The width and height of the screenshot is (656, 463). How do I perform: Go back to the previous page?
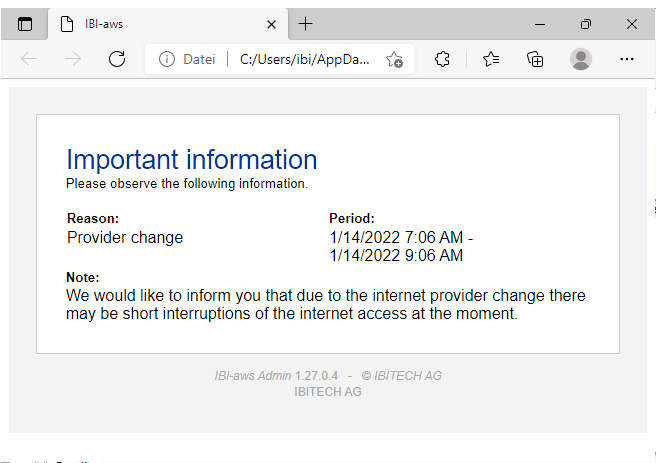(x=29, y=59)
